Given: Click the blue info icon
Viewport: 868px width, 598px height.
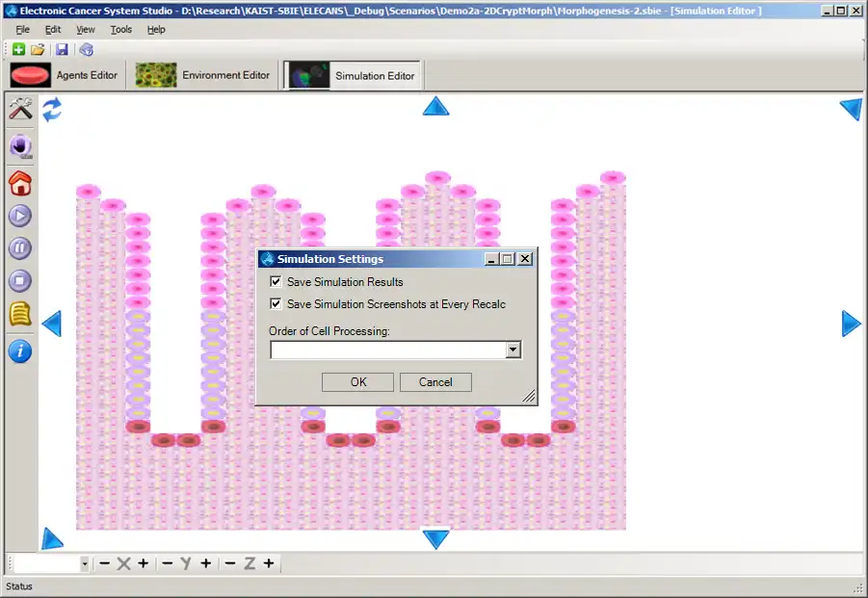Looking at the screenshot, I should 20,351.
